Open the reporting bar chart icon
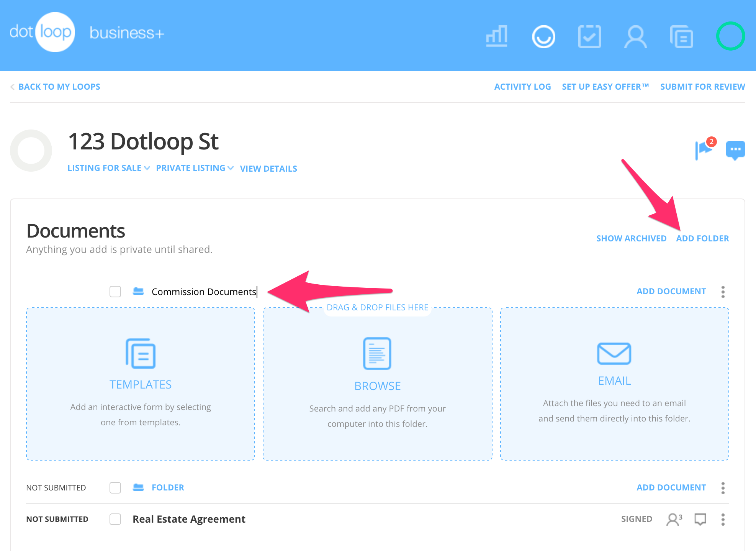 pos(497,36)
